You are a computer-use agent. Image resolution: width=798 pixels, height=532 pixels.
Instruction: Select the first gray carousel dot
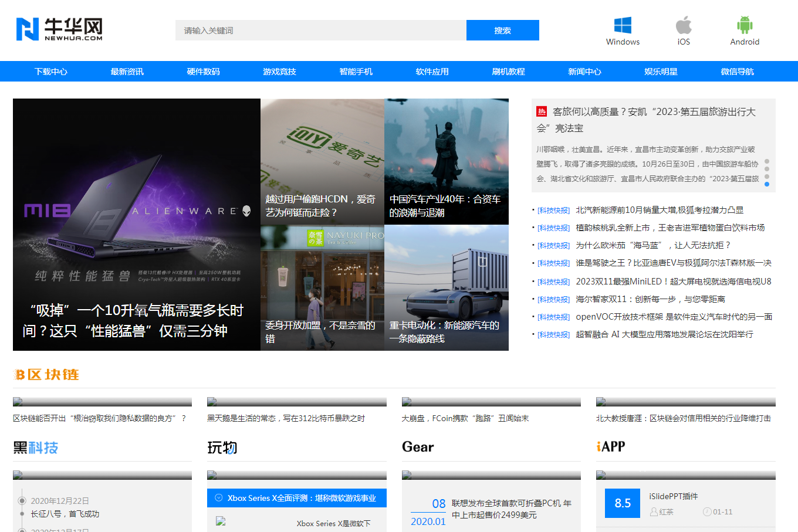(767, 161)
